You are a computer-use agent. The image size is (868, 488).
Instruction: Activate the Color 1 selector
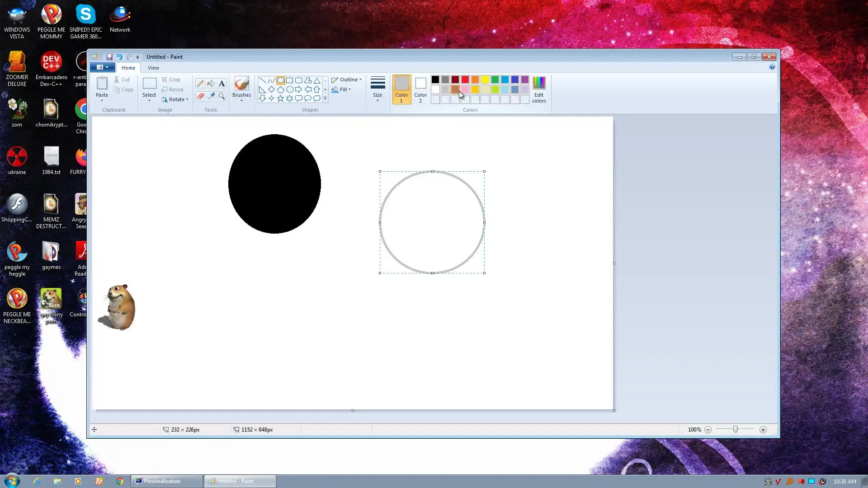[401, 89]
